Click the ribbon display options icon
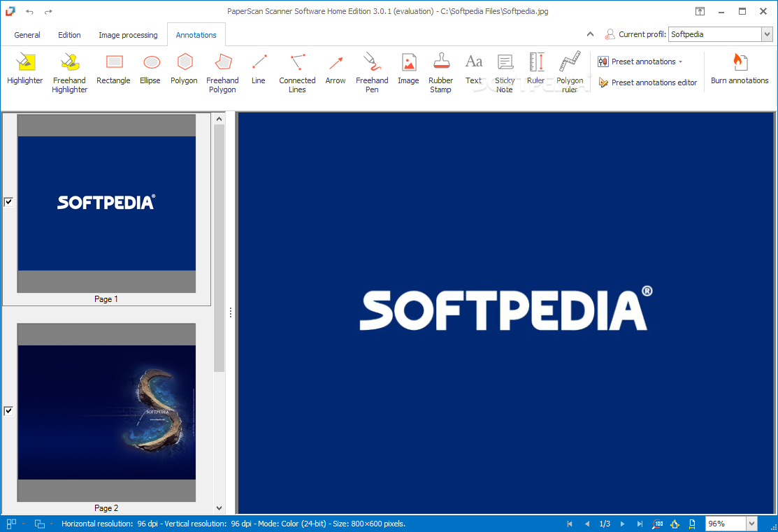Viewport: 778px width, 532px height. pos(700,11)
